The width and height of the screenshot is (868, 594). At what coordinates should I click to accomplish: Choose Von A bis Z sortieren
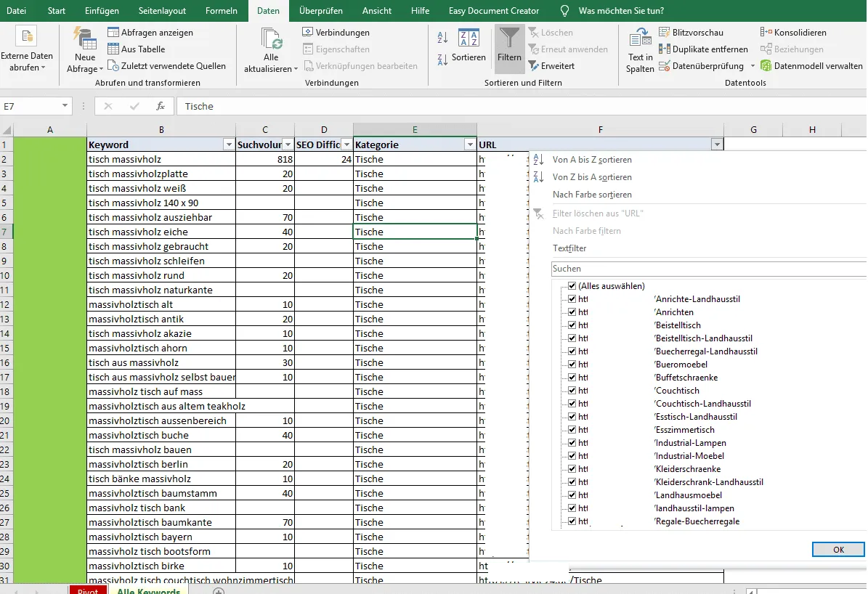click(x=592, y=160)
